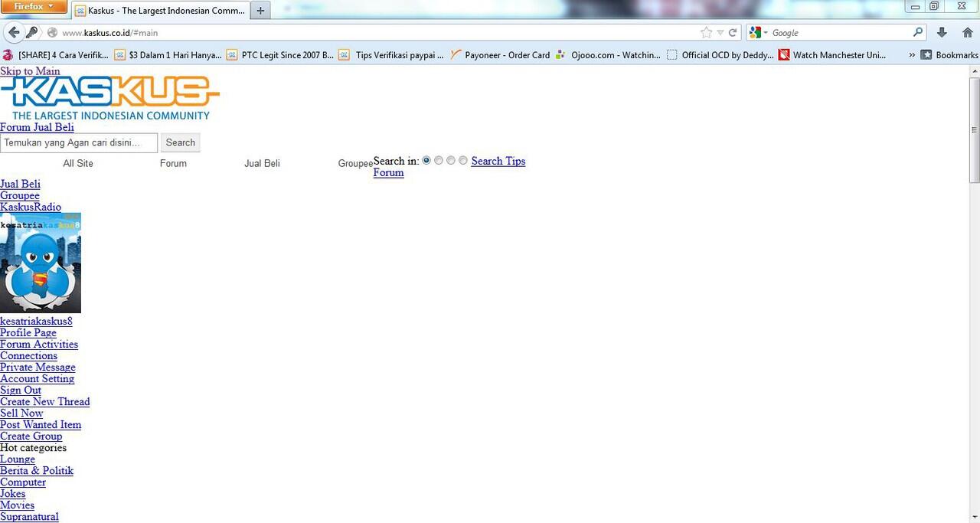The image size is (980, 523).
Task: Go to the browser Home icon
Action: click(967, 32)
